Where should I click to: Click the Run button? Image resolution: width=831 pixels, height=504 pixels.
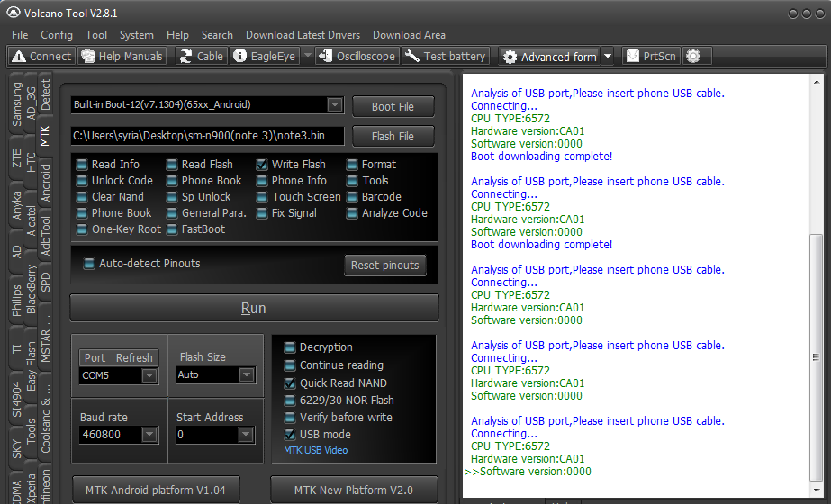[x=254, y=308]
